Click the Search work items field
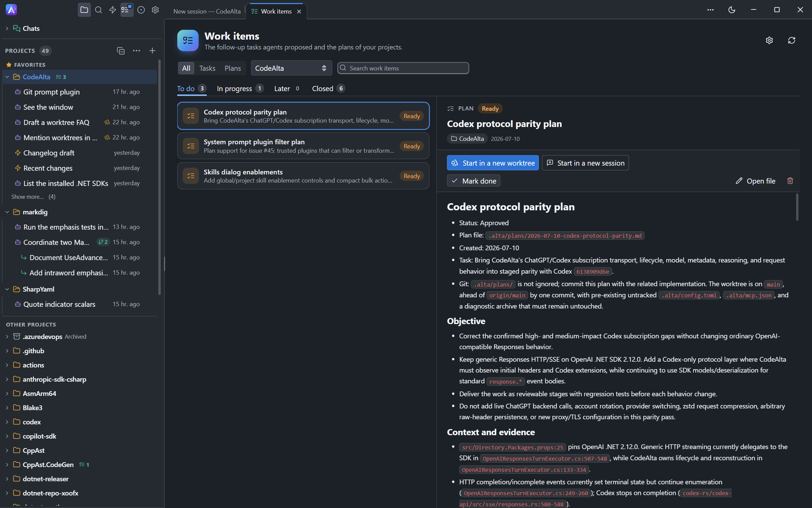 click(403, 68)
